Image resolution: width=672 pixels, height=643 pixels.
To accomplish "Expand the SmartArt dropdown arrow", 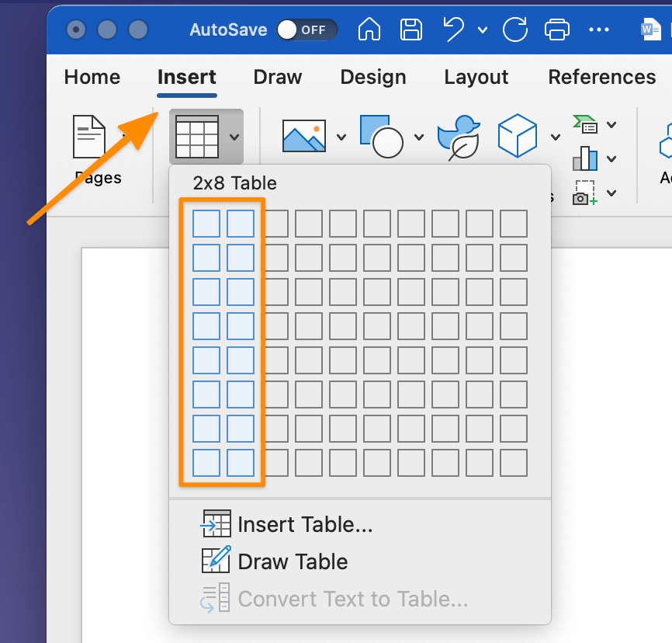I will 611,125.
